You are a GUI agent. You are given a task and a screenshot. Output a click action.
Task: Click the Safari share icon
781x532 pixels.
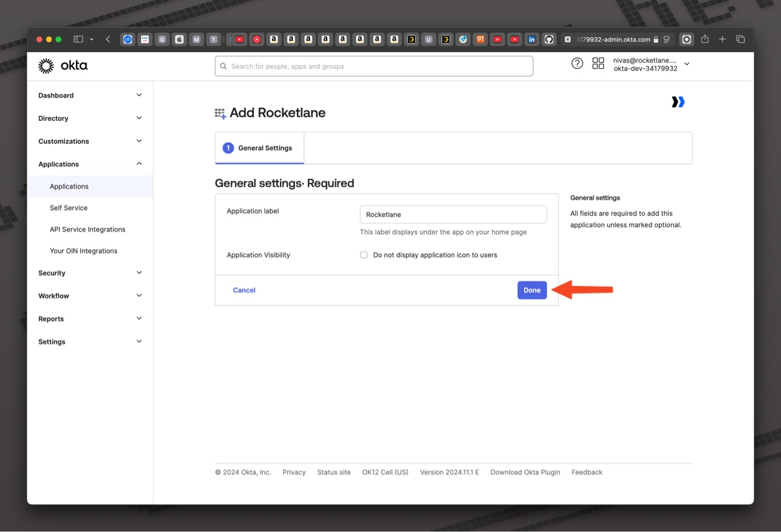point(705,39)
